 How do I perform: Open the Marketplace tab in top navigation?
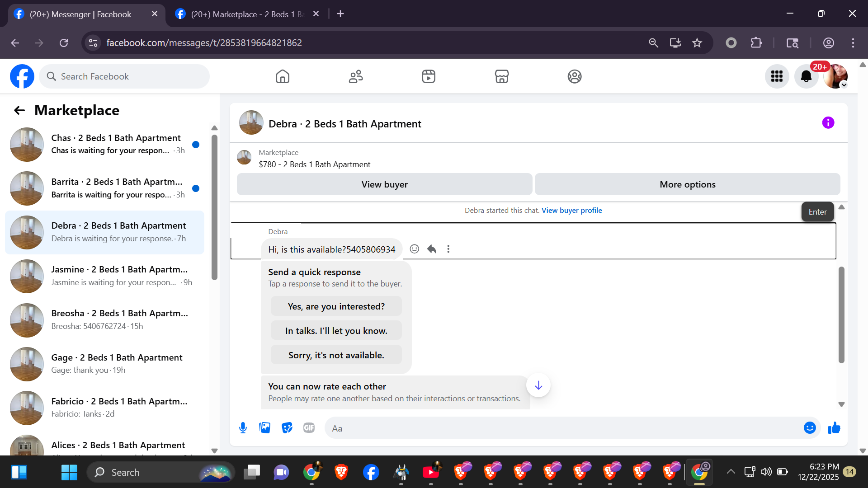[x=501, y=76]
